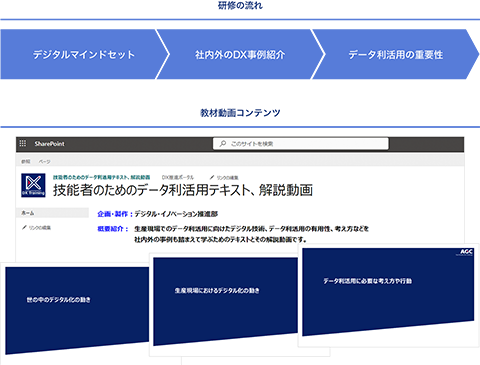Image resolution: width=480 pixels, height=365 pixels.
Task: Click the magnifier icon in the search box
Action: click(222, 144)
